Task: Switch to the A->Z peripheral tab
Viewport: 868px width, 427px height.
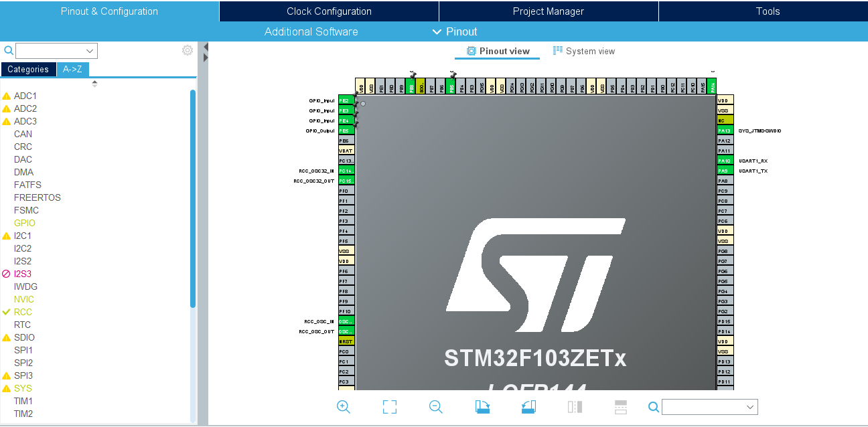Action: [72, 69]
